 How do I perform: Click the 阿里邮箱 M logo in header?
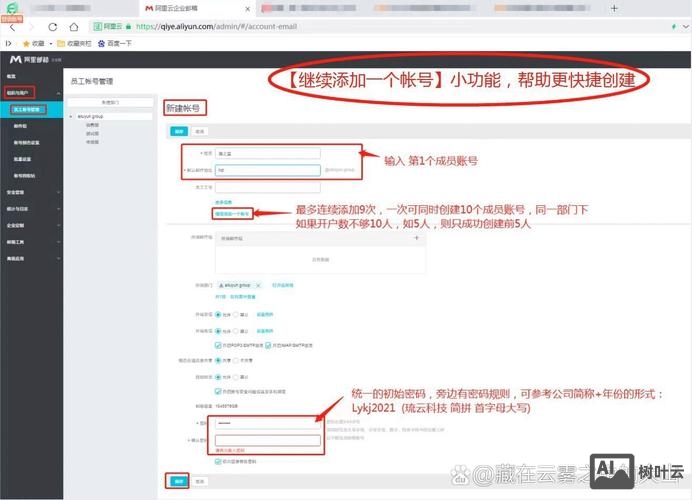pos(15,59)
